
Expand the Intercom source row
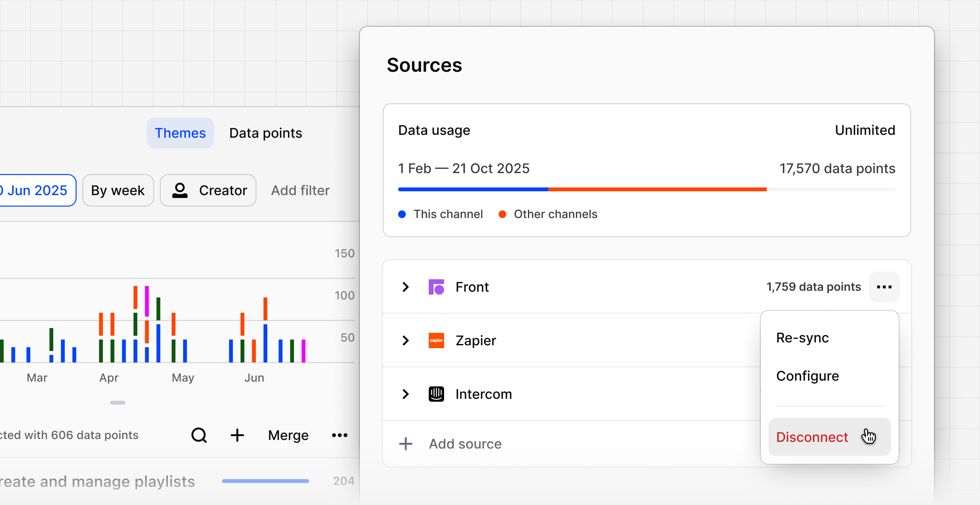tap(405, 394)
